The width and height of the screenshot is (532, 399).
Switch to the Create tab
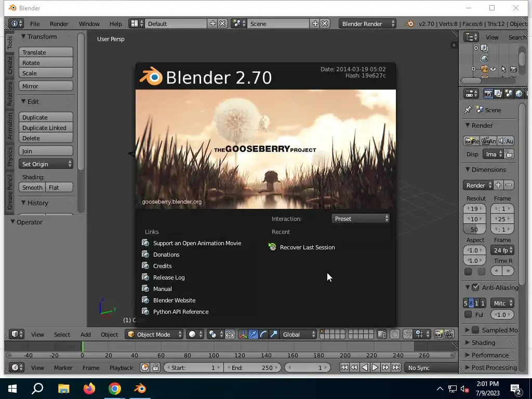pyautogui.click(x=10, y=65)
